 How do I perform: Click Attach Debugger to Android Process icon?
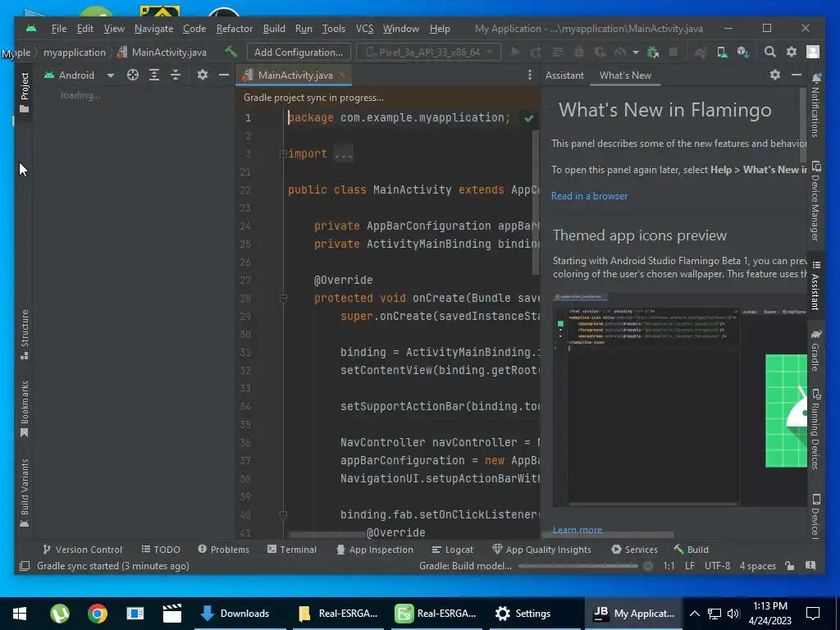pos(652,52)
